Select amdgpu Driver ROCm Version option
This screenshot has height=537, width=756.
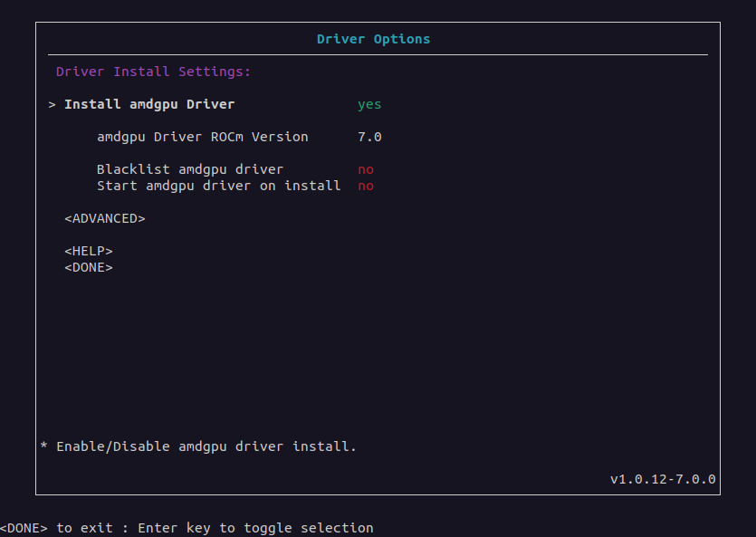tap(203, 137)
